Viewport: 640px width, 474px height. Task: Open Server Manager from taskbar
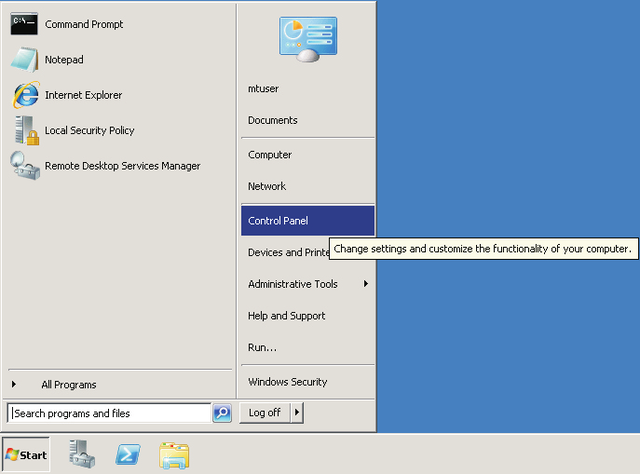pyautogui.click(x=82, y=454)
